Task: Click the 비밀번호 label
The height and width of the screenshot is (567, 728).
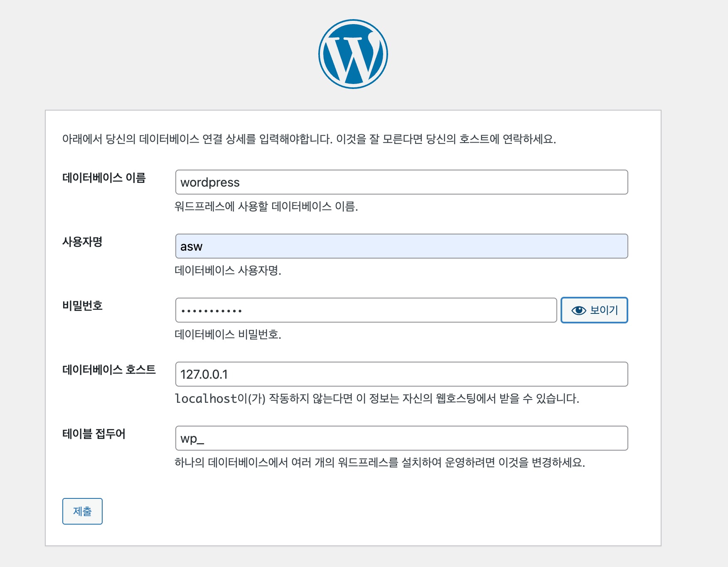Action: [82, 306]
